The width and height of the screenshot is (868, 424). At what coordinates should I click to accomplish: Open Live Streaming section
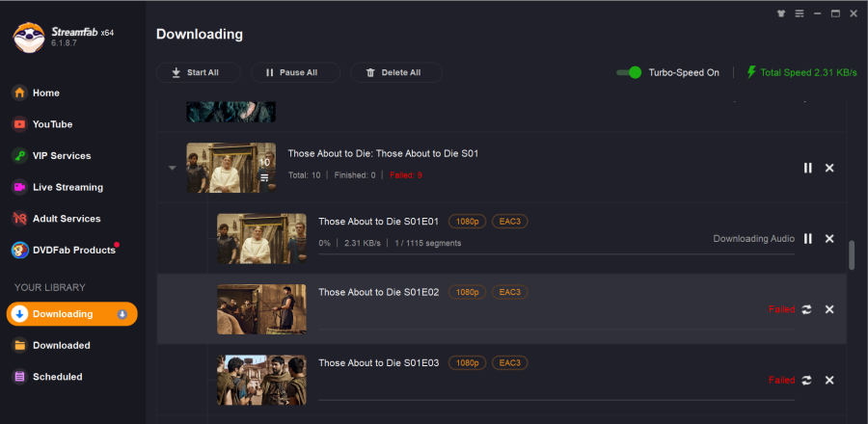[58, 187]
